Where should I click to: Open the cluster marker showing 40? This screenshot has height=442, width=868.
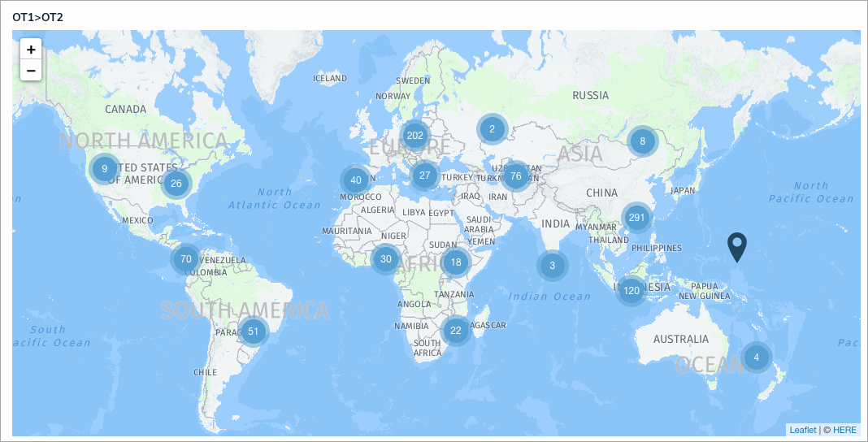click(356, 180)
